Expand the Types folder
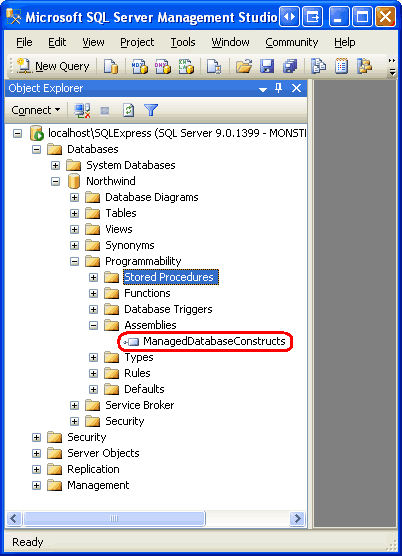 93,357
